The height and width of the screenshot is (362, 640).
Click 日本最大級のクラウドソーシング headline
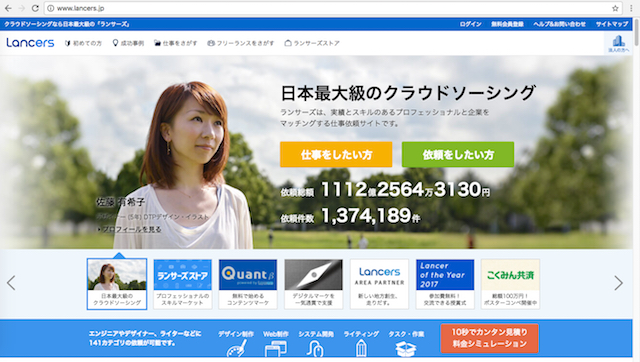408,93
